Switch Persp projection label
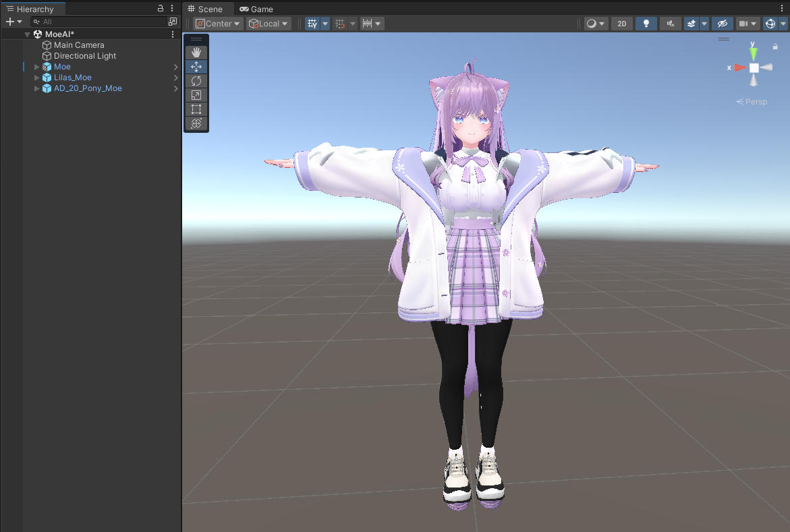 point(752,102)
